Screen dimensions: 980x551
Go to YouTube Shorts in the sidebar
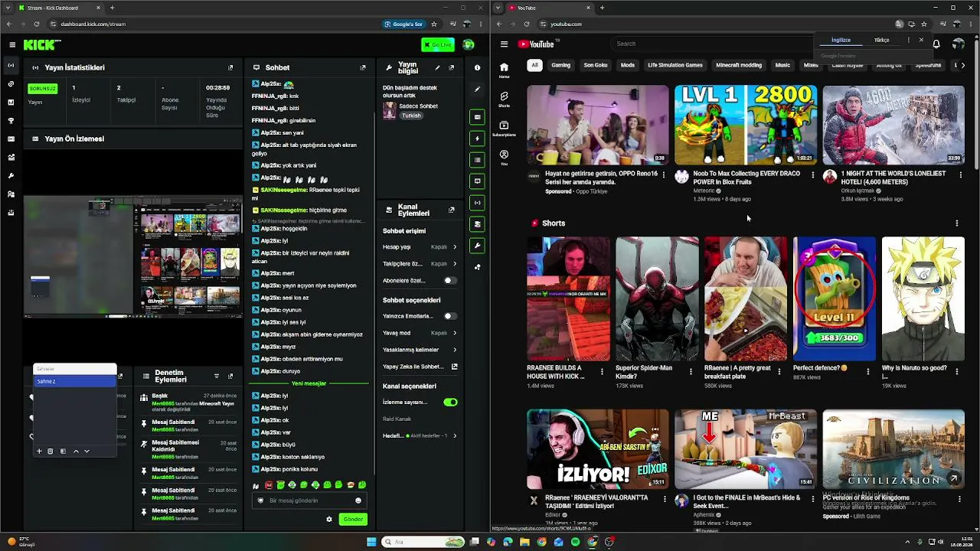504,99
